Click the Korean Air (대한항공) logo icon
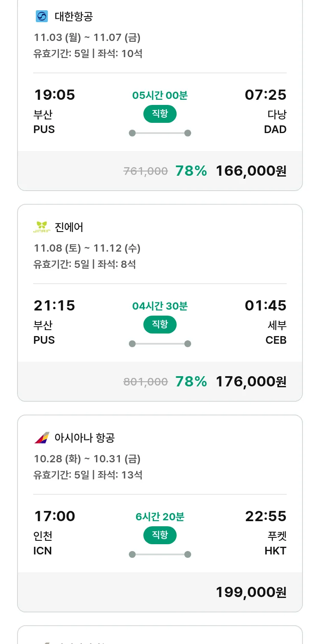 [x=42, y=17]
